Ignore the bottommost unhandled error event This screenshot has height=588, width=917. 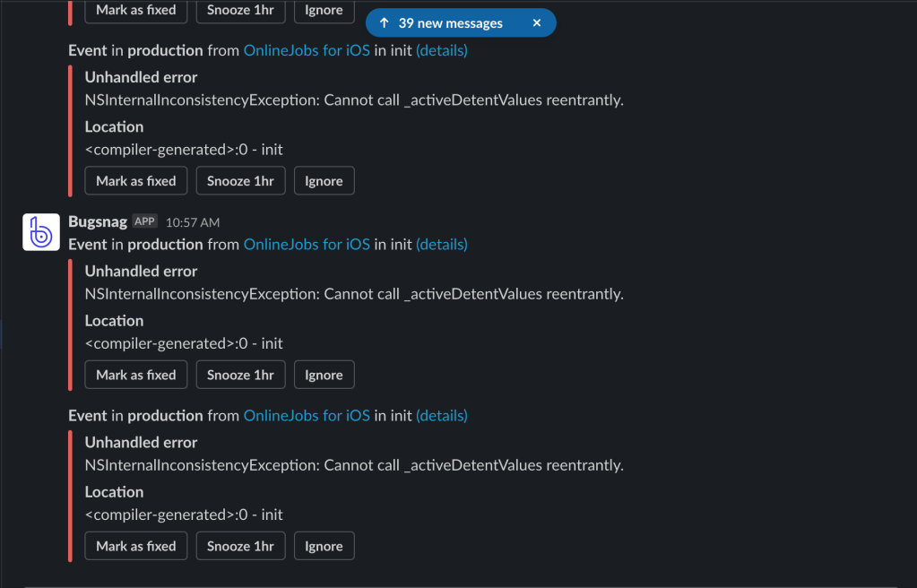(324, 546)
